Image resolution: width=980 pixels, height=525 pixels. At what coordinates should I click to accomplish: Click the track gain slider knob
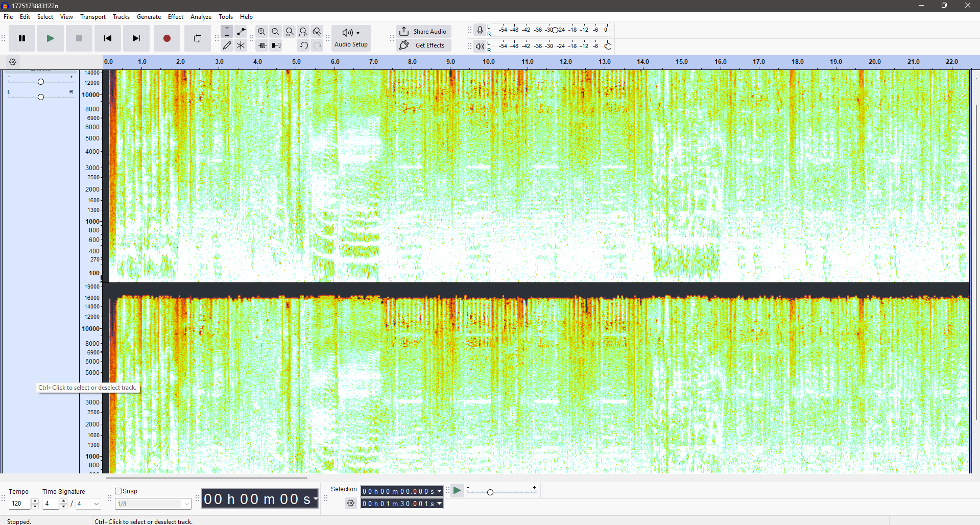click(x=41, y=82)
